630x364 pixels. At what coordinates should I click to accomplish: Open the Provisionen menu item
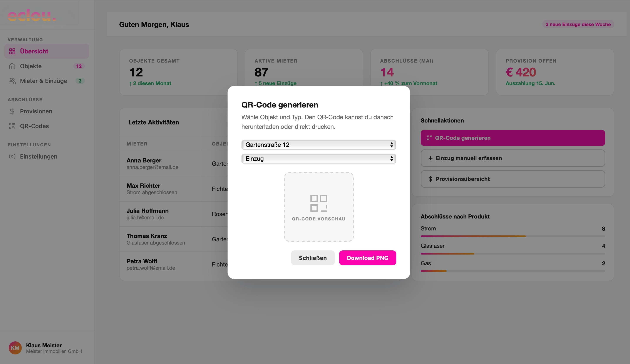[47, 111]
